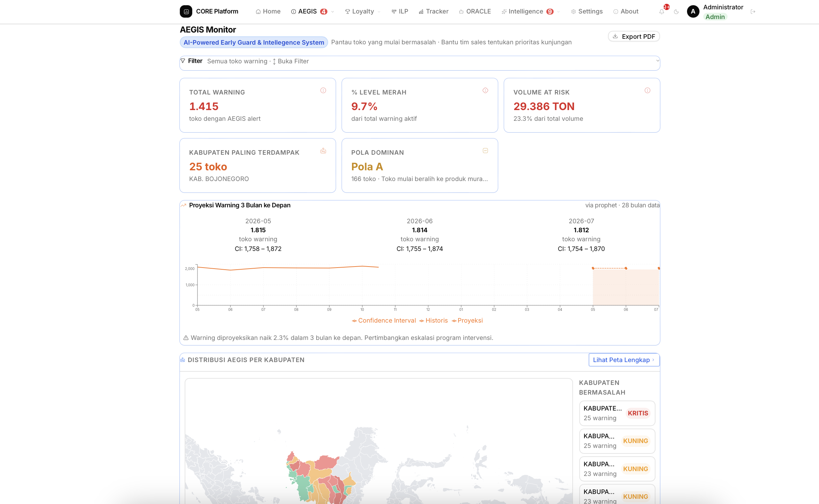Viewport: 819px width, 504px height.
Task: Toggle the Historis legend series
Action: (433, 321)
